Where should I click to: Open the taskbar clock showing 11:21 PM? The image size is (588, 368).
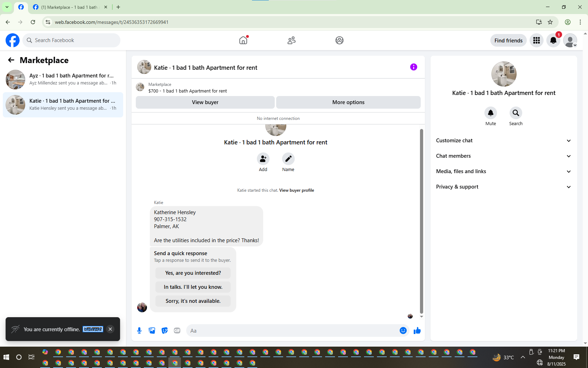coord(556,357)
